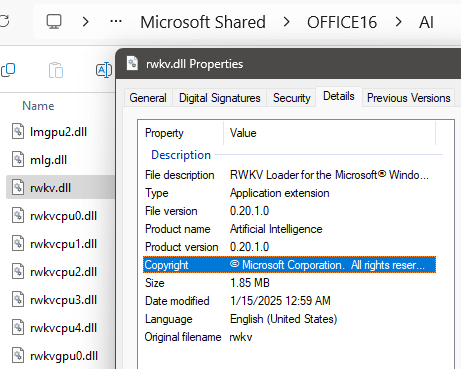Select the File description property row

(x=289, y=175)
